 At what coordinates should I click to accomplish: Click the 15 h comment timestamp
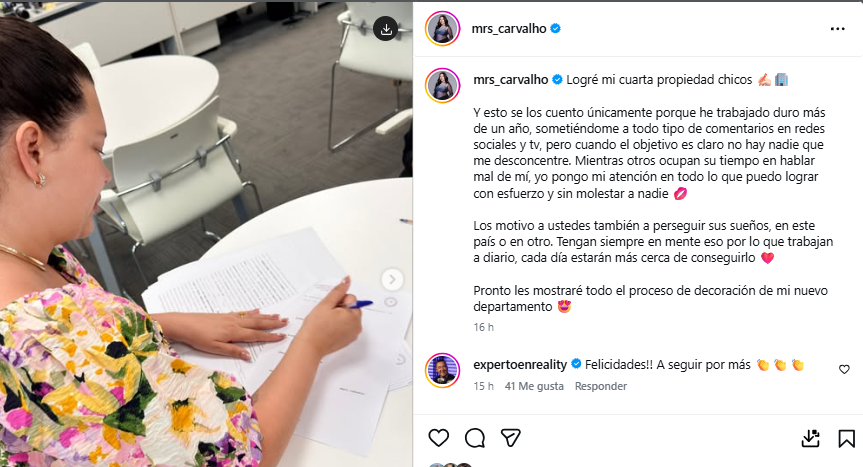483,386
